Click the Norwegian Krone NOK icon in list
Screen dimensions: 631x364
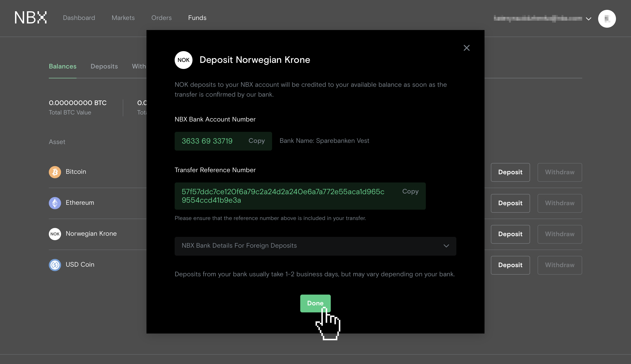click(55, 234)
